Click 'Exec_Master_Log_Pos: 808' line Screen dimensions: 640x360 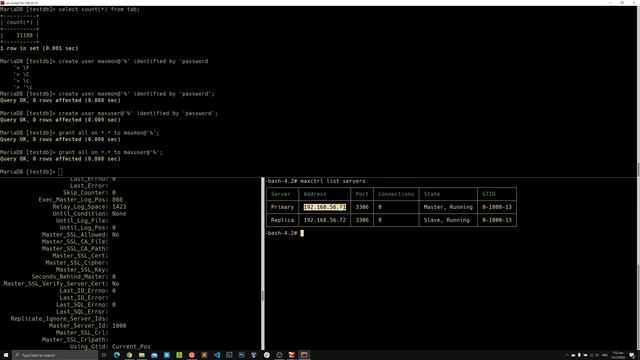pos(80,200)
